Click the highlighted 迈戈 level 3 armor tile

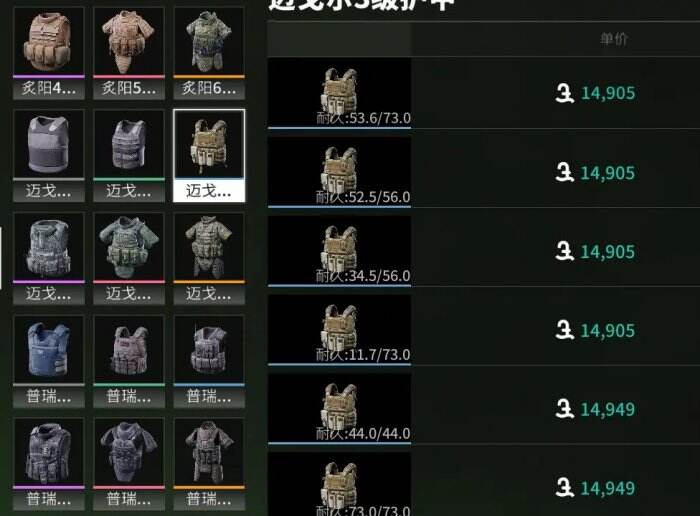(x=209, y=155)
